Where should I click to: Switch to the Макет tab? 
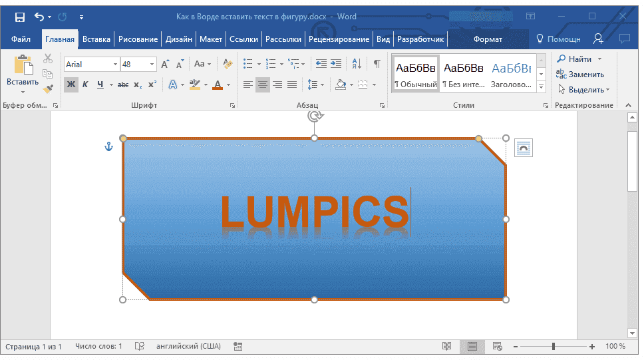pos(211,39)
